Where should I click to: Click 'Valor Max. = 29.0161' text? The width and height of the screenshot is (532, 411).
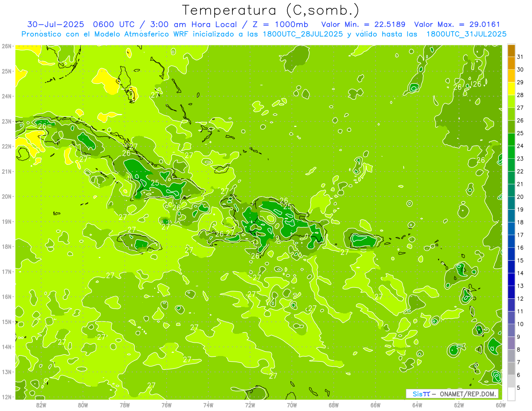click(x=458, y=24)
